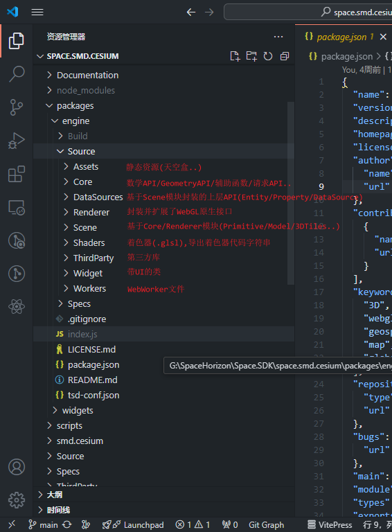Expand the ThirdParty folder under Source
This screenshot has height=532, width=392.
(x=93, y=258)
